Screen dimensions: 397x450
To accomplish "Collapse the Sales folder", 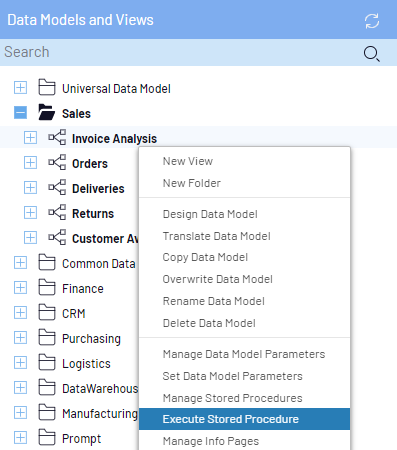I will 20,112.
